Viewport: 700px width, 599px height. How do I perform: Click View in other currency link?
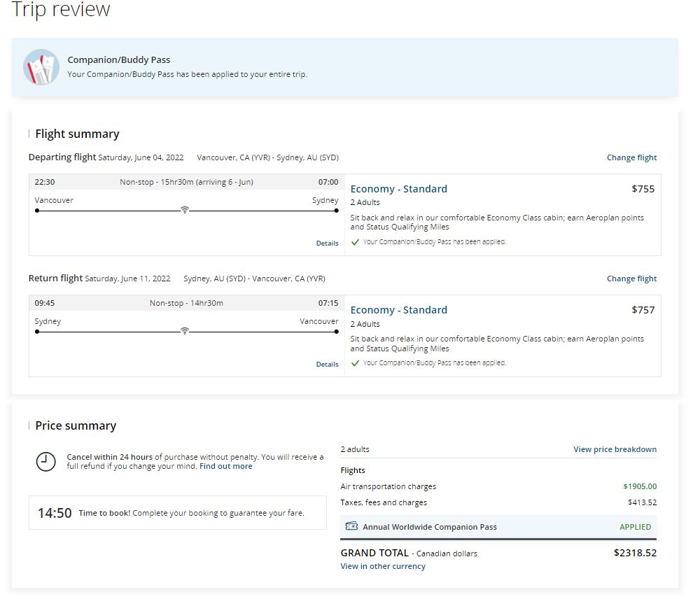tap(383, 566)
